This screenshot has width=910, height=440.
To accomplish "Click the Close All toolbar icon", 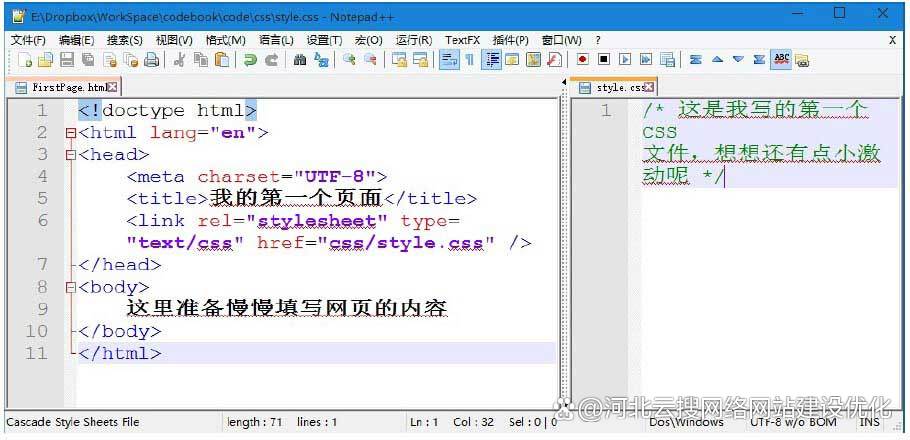I will click(x=131, y=60).
